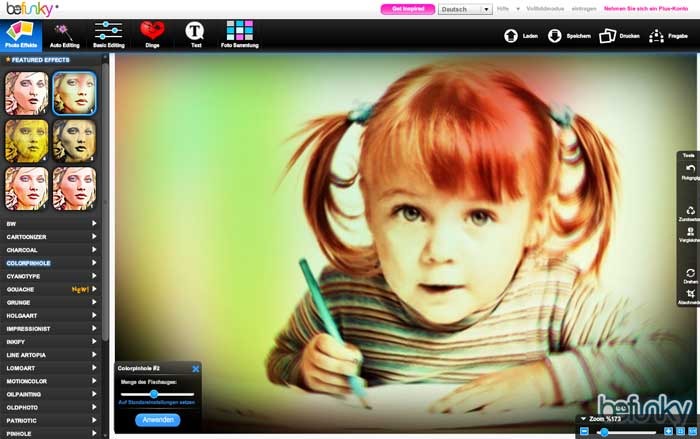Image resolution: width=700 pixels, height=439 pixels.
Task: Close the Colorpinhole #2 settings panel
Action: point(195,369)
